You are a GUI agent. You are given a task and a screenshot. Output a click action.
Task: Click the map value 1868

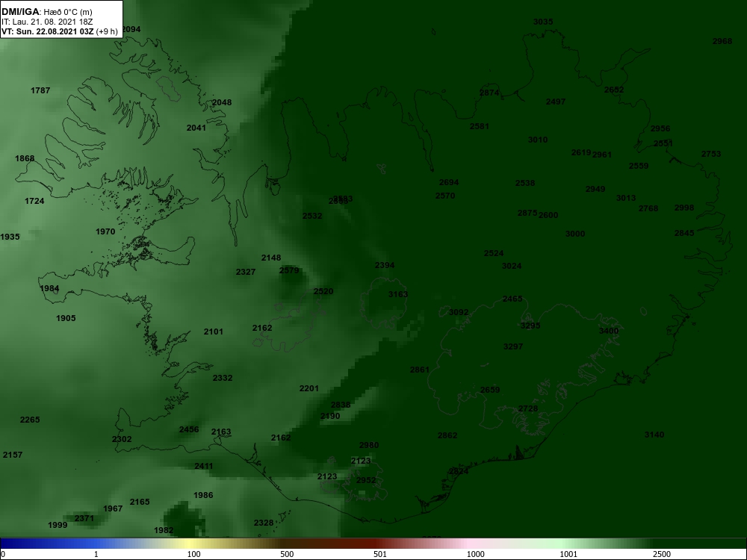[x=25, y=158]
